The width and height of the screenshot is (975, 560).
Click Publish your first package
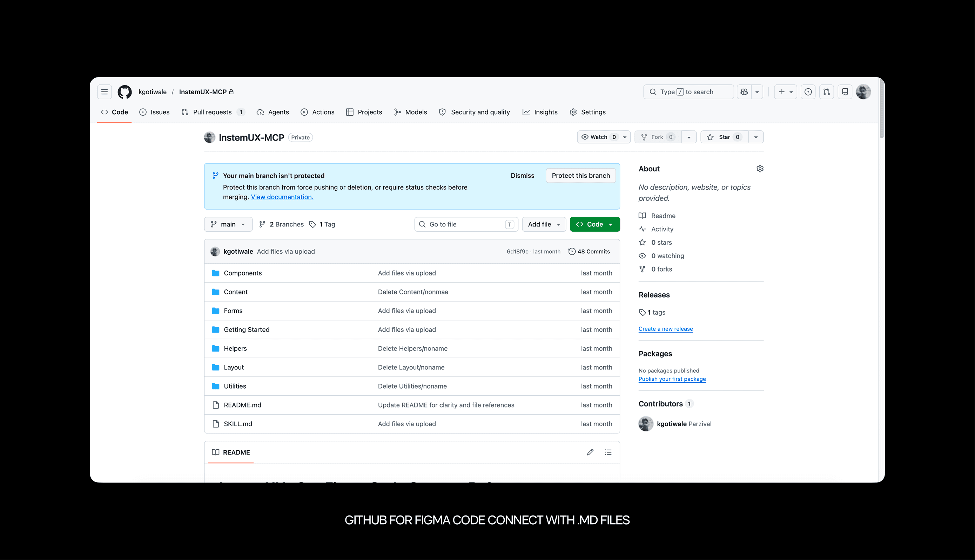tap(672, 379)
